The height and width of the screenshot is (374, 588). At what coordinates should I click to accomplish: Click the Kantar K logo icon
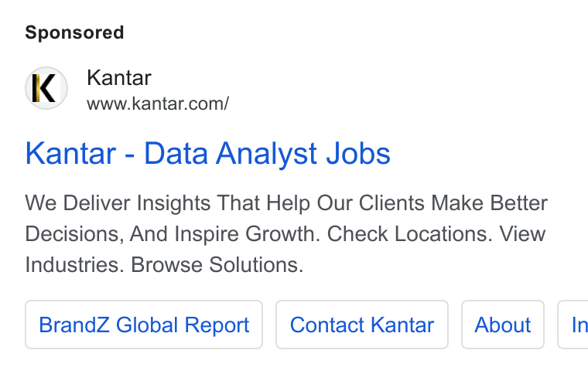point(46,88)
